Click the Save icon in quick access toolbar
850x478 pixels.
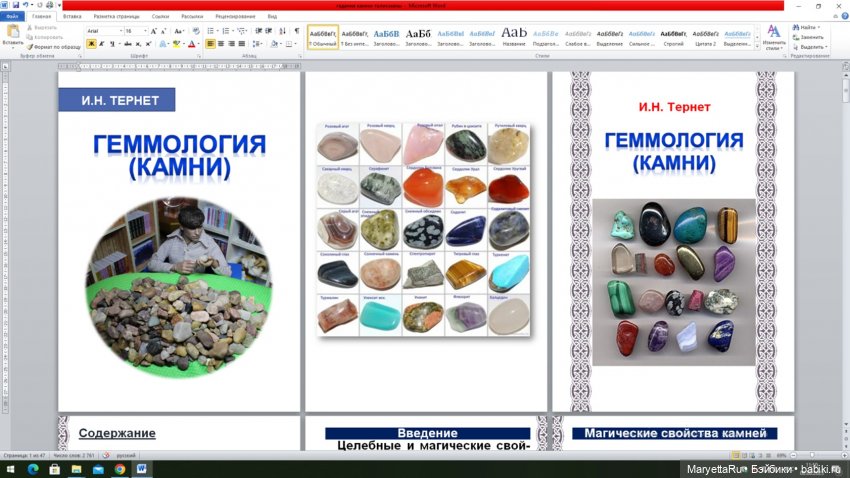point(17,5)
